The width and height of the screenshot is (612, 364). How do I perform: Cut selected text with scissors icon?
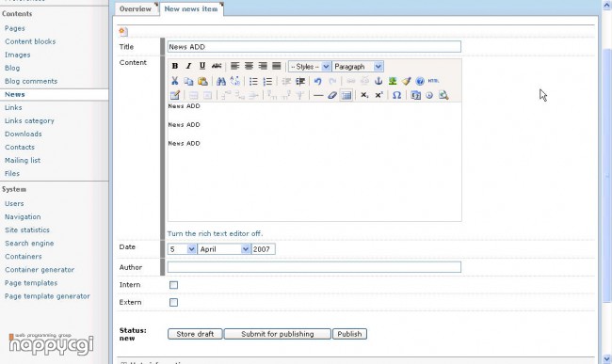(174, 81)
